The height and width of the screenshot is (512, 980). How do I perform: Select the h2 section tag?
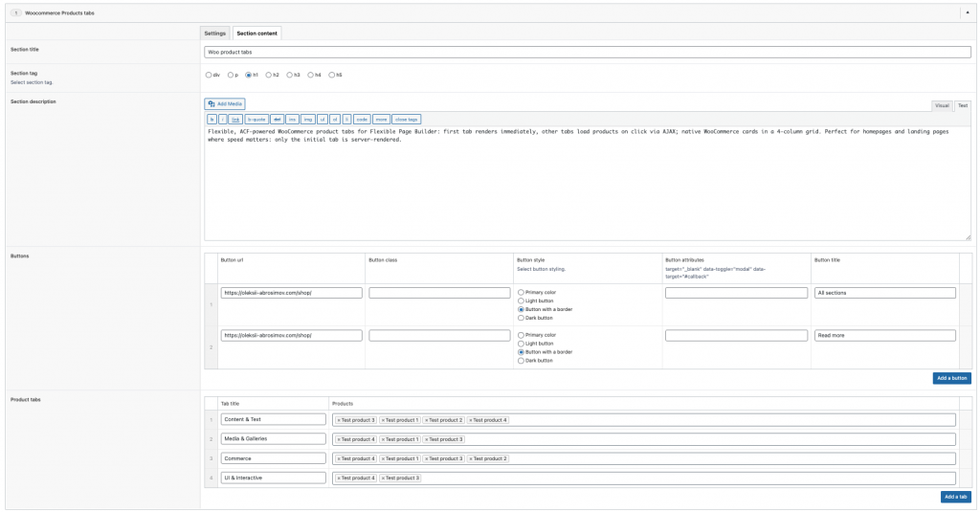point(269,75)
